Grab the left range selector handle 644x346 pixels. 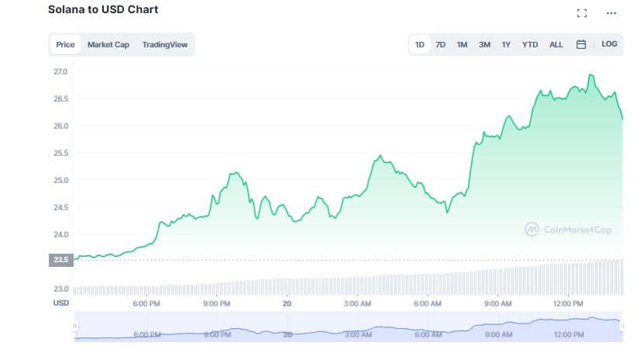[x=74, y=326]
